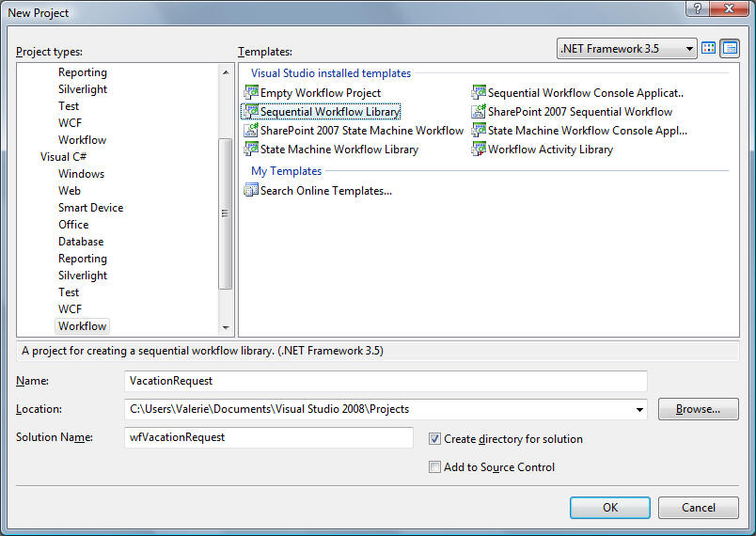Click the Sequential Workflow Library template icon

(251, 112)
